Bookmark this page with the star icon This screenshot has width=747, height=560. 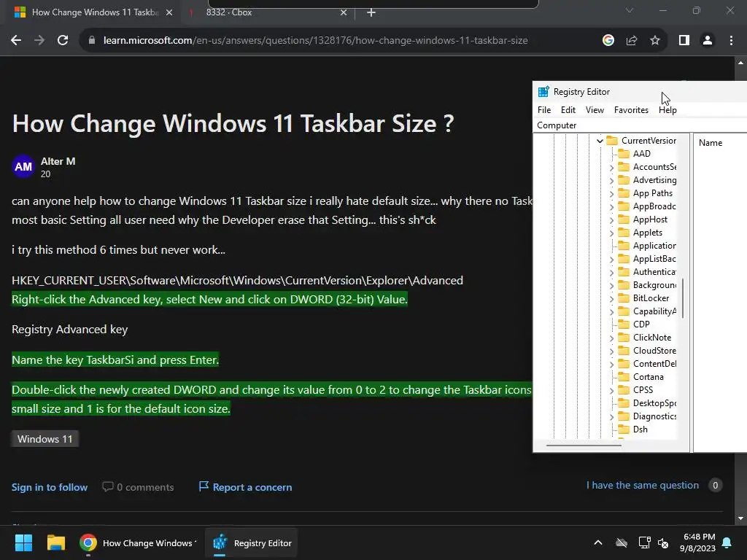(x=655, y=41)
